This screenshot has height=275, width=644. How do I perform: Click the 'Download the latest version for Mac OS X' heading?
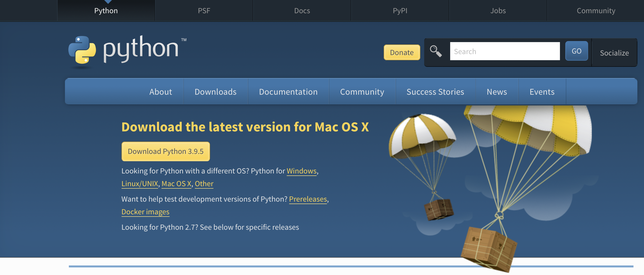[x=245, y=127]
